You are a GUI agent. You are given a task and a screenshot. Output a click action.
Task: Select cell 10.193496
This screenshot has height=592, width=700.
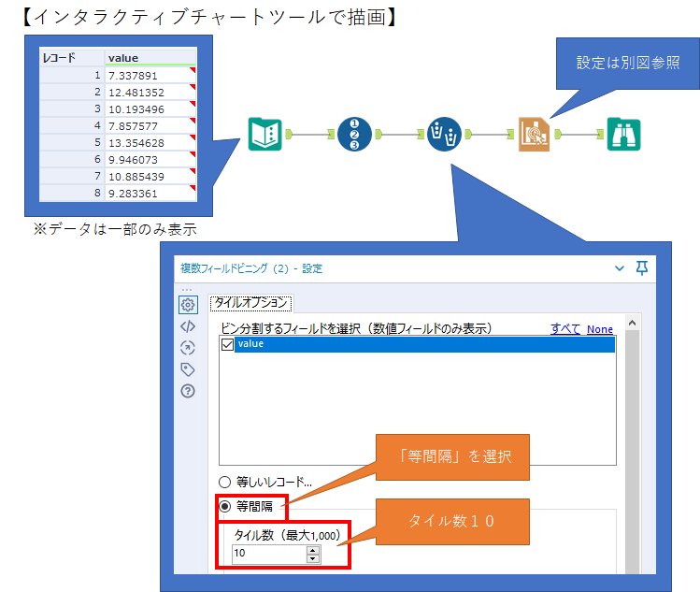point(150,109)
